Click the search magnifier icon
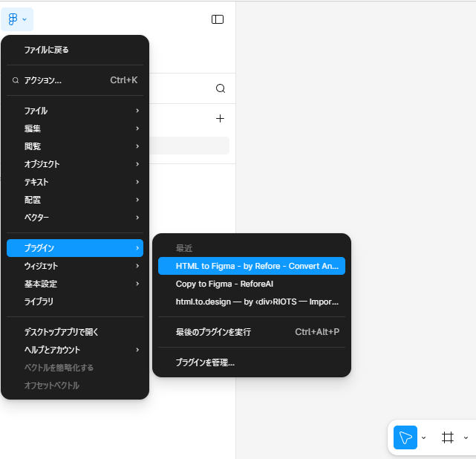The image size is (476, 459). click(221, 88)
